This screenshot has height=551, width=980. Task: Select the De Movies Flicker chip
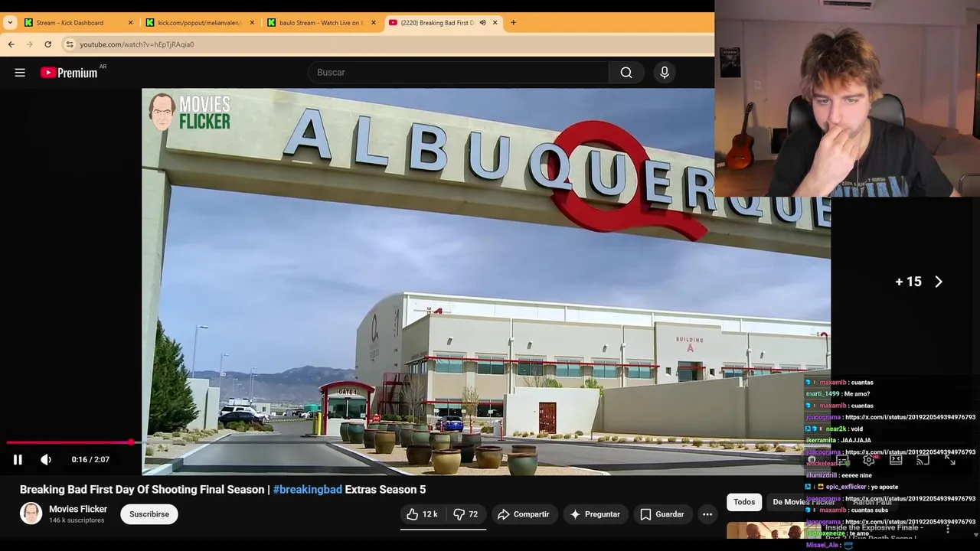(x=802, y=502)
